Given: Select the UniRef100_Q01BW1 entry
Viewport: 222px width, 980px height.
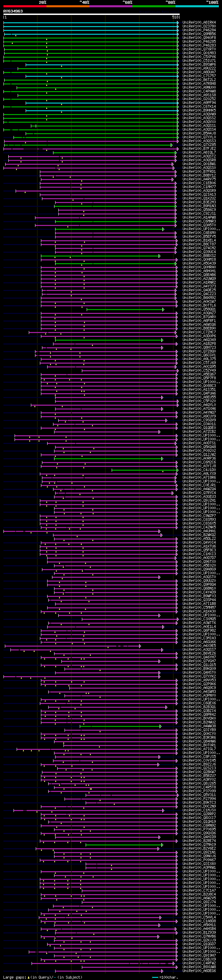Looking at the screenshot, I should pyautogui.click(x=199, y=164).
